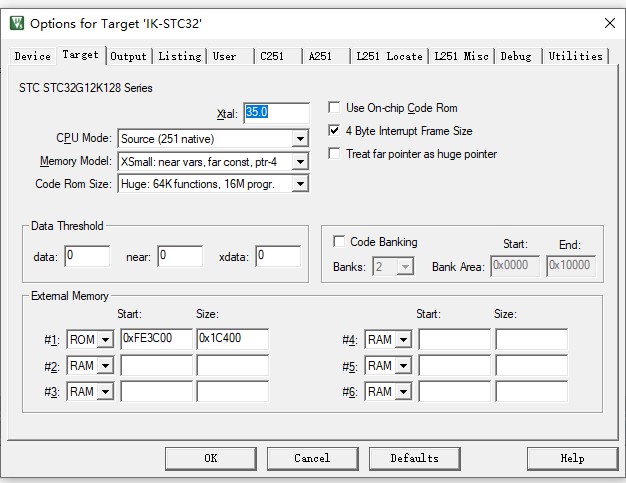Open memory #5 type dropdown
This screenshot has height=483, width=626.
click(404, 366)
